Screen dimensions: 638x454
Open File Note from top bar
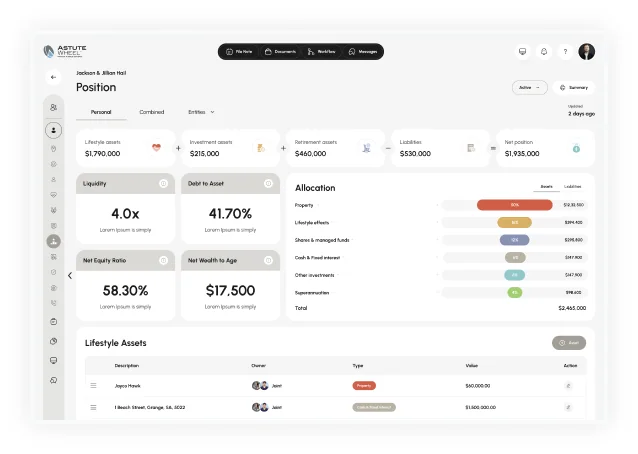pos(239,52)
